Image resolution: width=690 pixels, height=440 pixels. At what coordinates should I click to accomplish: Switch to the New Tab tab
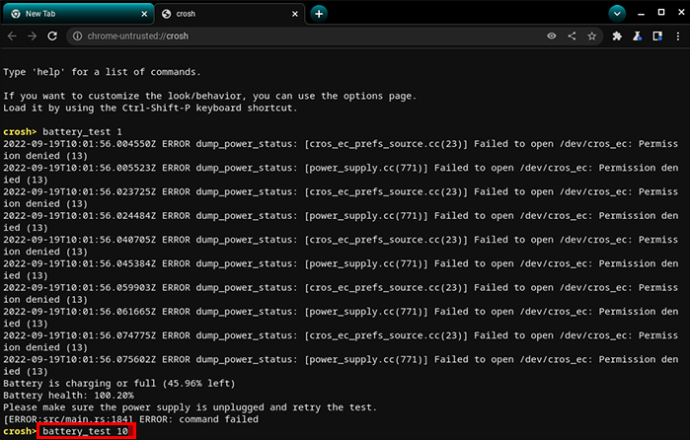[77, 14]
